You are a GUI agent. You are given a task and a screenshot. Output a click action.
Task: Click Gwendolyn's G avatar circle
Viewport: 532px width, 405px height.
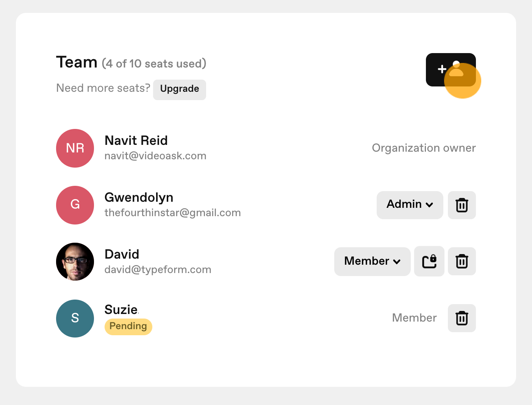pyautogui.click(x=75, y=205)
